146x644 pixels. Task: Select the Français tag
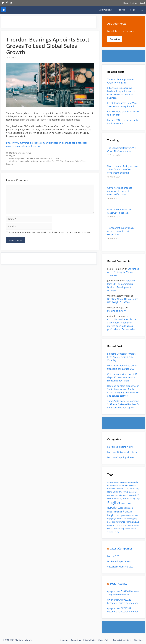(127, 512)
